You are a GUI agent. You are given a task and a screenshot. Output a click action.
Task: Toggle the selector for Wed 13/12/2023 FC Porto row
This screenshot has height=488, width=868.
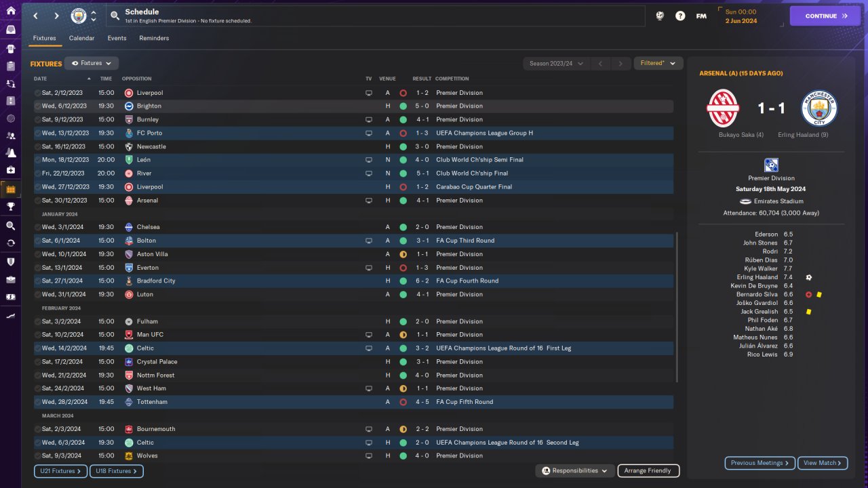[x=37, y=134]
